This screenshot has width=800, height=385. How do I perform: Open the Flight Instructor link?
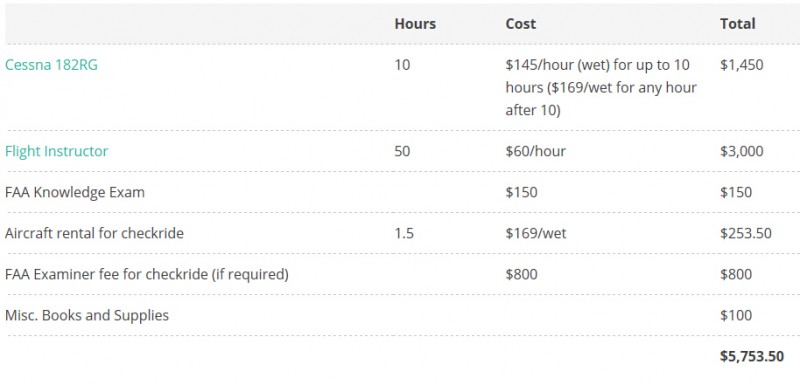coord(57,151)
